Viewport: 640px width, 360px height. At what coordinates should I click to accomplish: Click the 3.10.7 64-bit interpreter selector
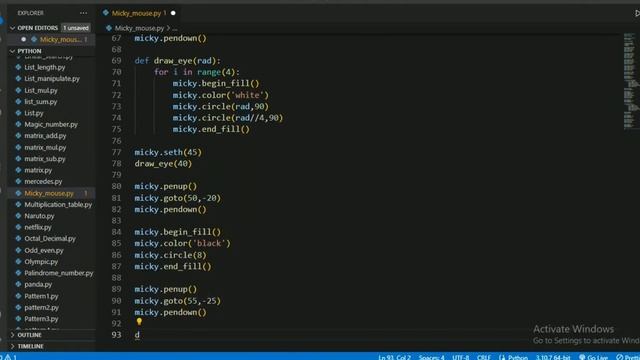(x=553, y=357)
